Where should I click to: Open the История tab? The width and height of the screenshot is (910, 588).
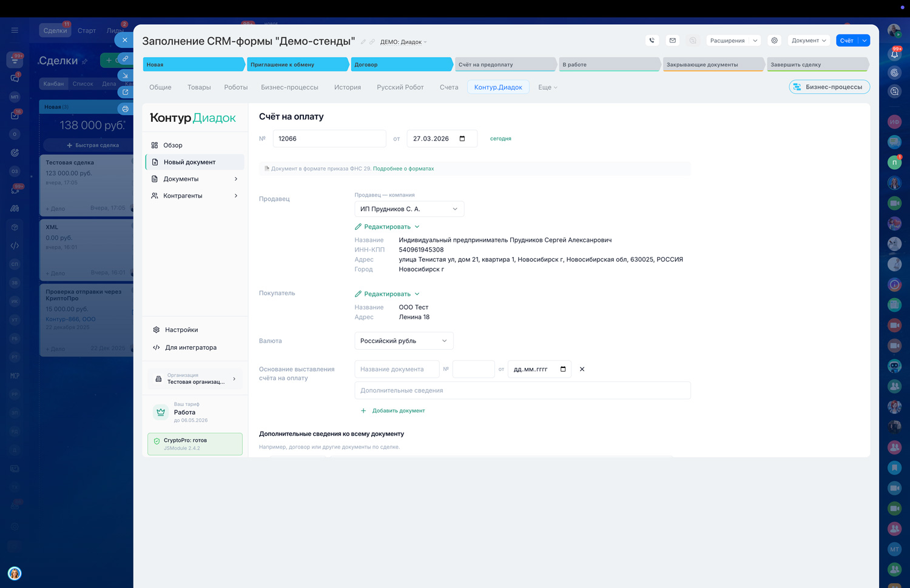[348, 87]
